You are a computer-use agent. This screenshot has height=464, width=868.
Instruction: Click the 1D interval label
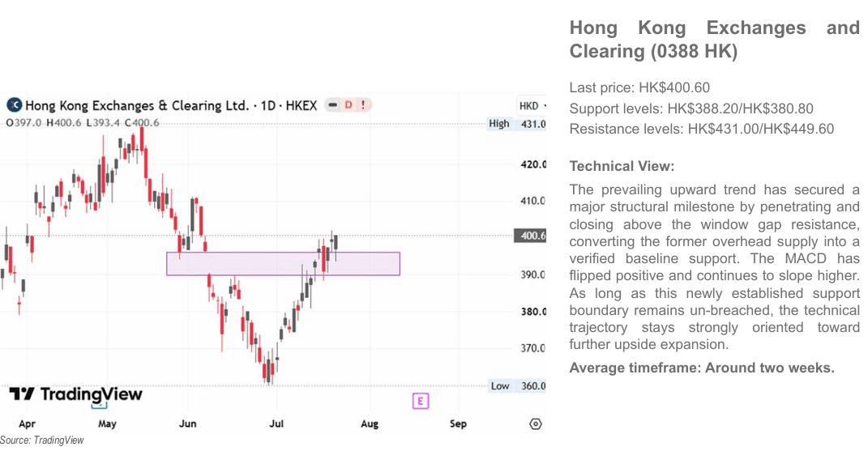268,105
